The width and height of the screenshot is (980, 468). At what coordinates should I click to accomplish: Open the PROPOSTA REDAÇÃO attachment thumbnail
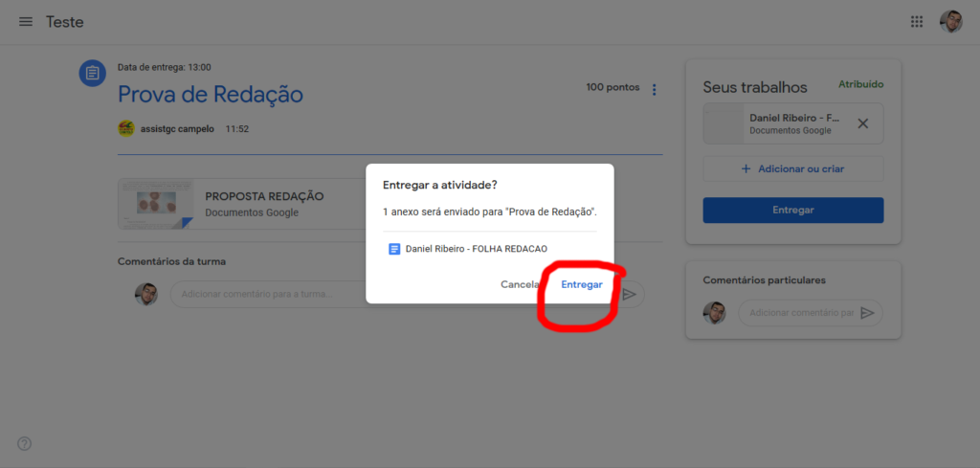pyautogui.click(x=156, y=204)
